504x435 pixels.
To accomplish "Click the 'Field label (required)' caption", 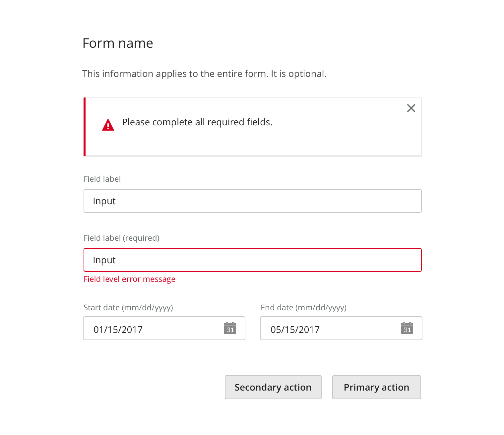I will (x=121, y=238).
